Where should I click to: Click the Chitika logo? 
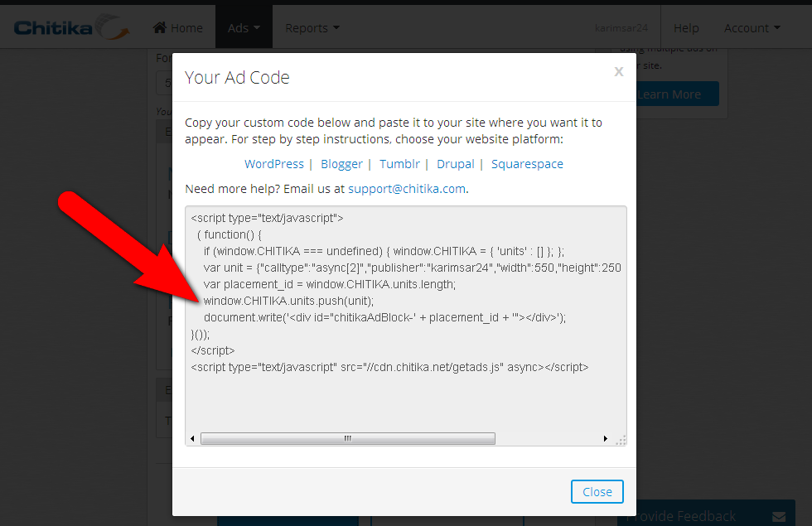click(71, 27)
